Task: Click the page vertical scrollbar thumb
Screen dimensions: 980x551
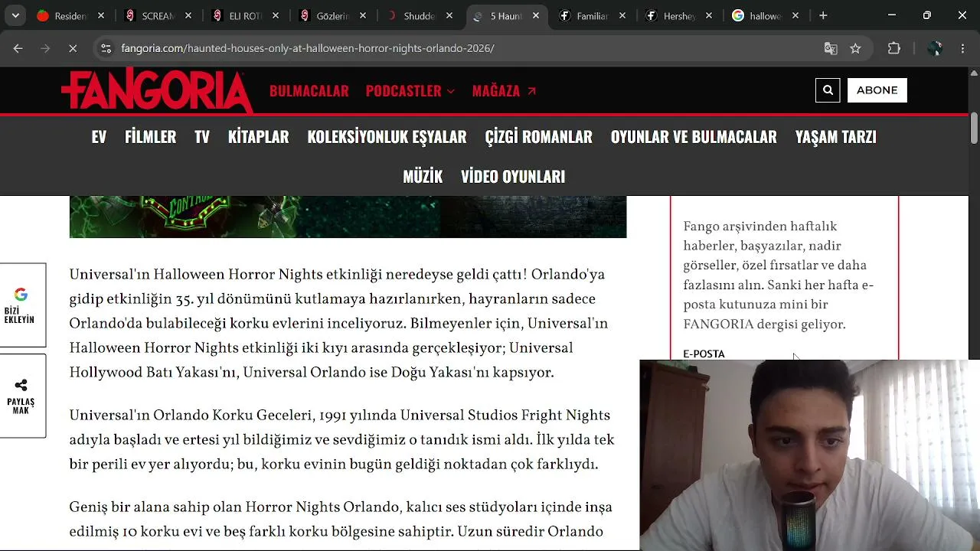Action: click(x=974, y=127)
